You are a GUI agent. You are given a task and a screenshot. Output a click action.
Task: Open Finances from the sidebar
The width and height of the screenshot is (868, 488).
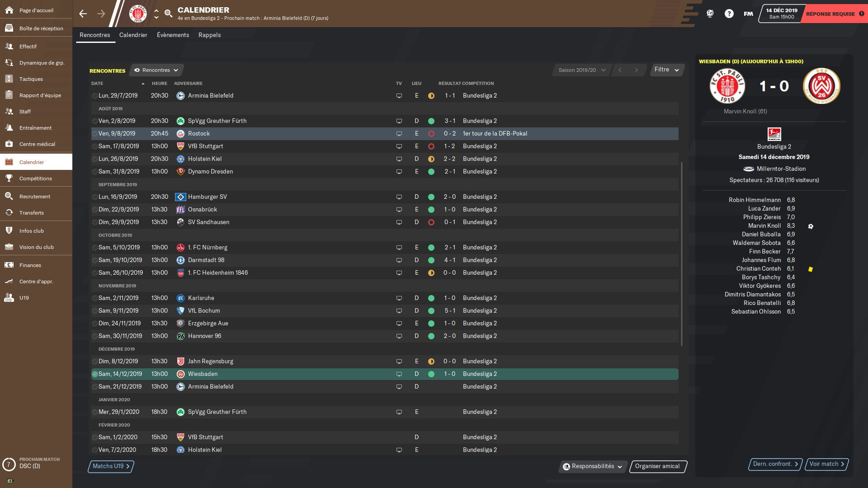[x=30, y=265]
